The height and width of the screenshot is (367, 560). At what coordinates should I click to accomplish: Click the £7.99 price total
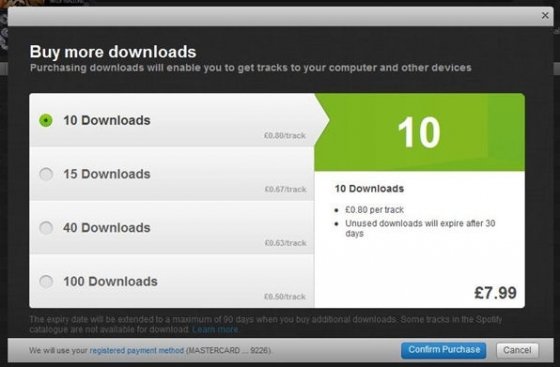495,293
